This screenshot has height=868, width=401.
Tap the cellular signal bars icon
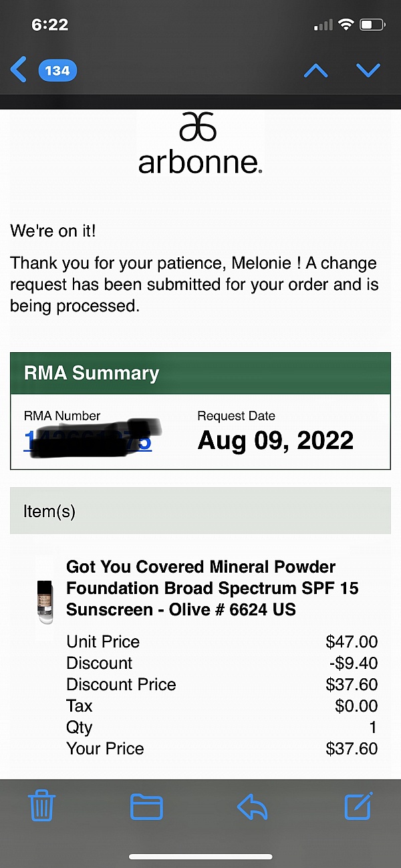tap(323, 25)
